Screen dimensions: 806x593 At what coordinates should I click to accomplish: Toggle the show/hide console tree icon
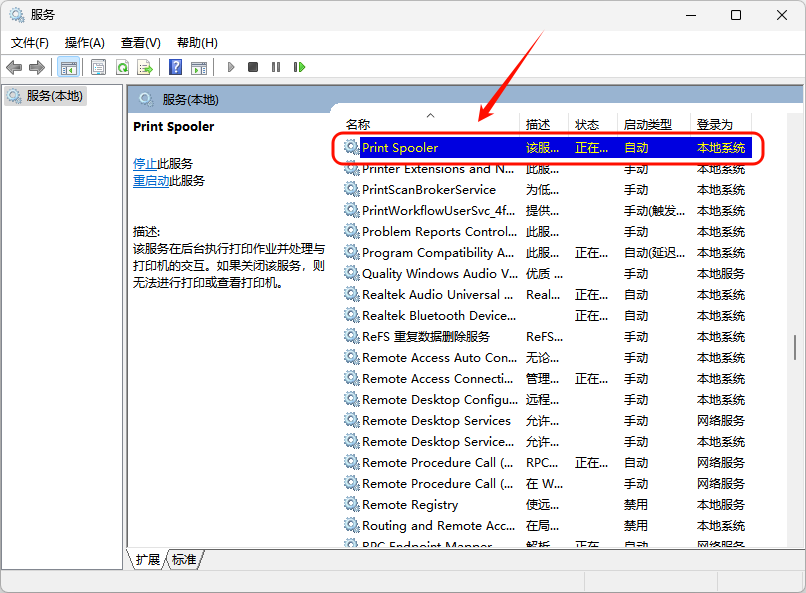coord(69,67)
